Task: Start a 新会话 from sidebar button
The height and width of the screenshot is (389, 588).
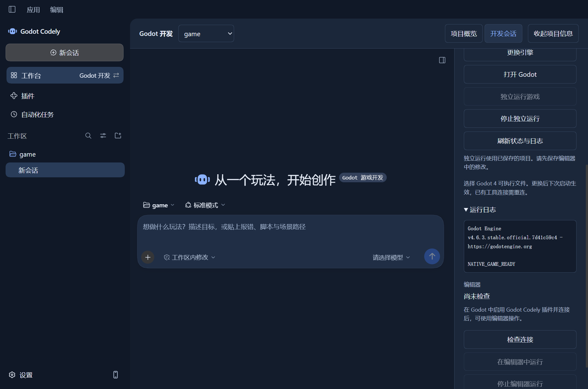Action: click(x=64, y=53)
